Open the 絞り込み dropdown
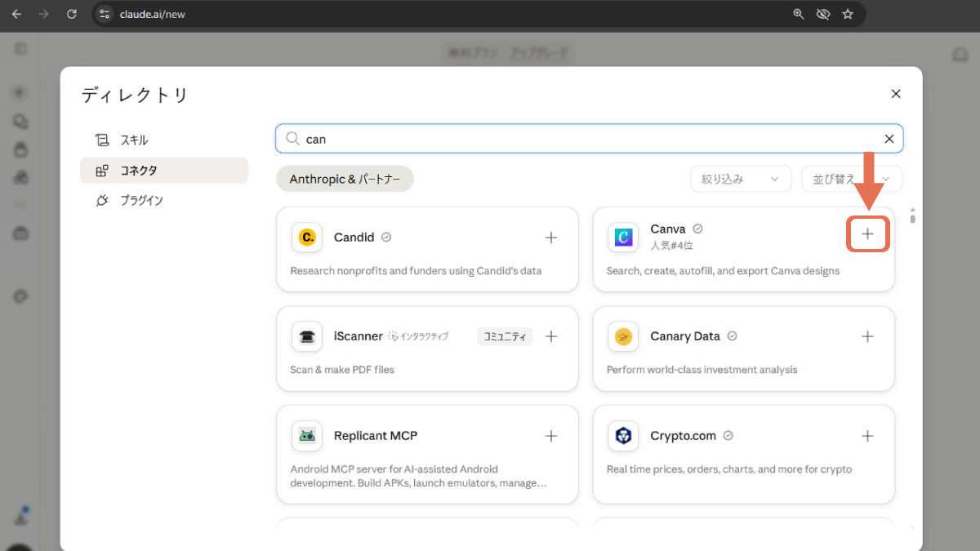980x551 pixels. click(x=741, y=179)
